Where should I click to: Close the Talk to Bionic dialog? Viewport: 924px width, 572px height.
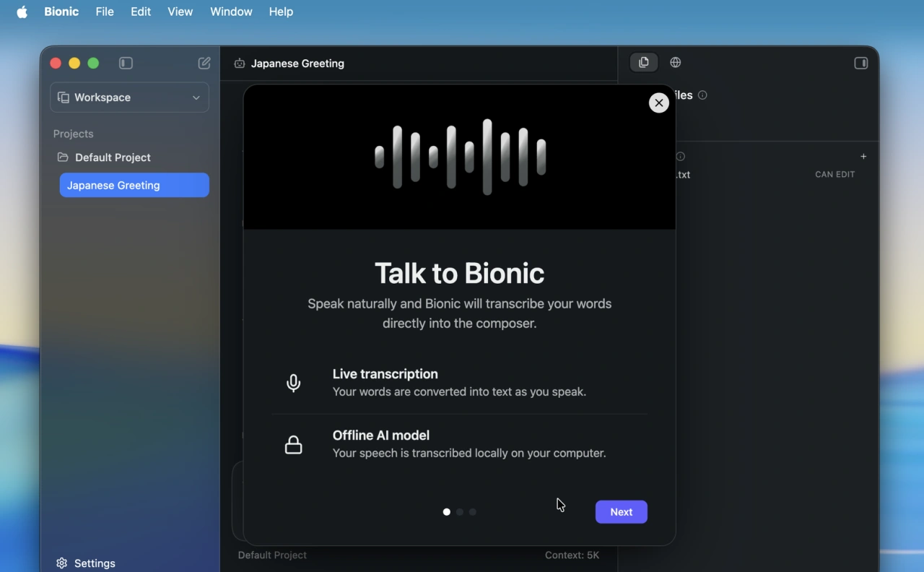(658, 103)
